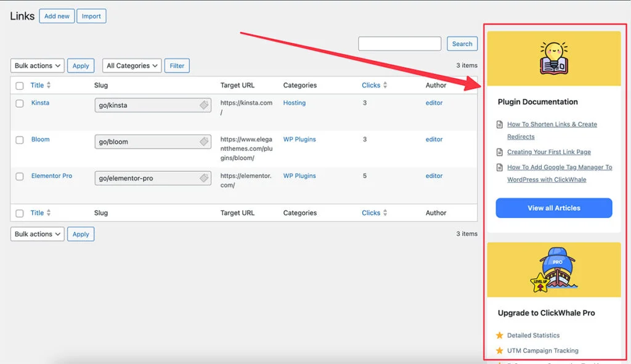Open How To Add Google Tag Manager article

560,173
